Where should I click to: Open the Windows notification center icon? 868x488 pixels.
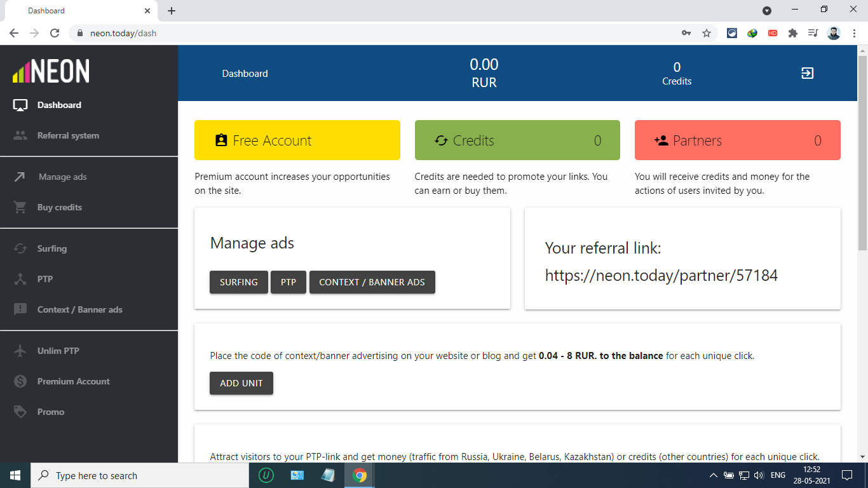click(x=846, y=475)
